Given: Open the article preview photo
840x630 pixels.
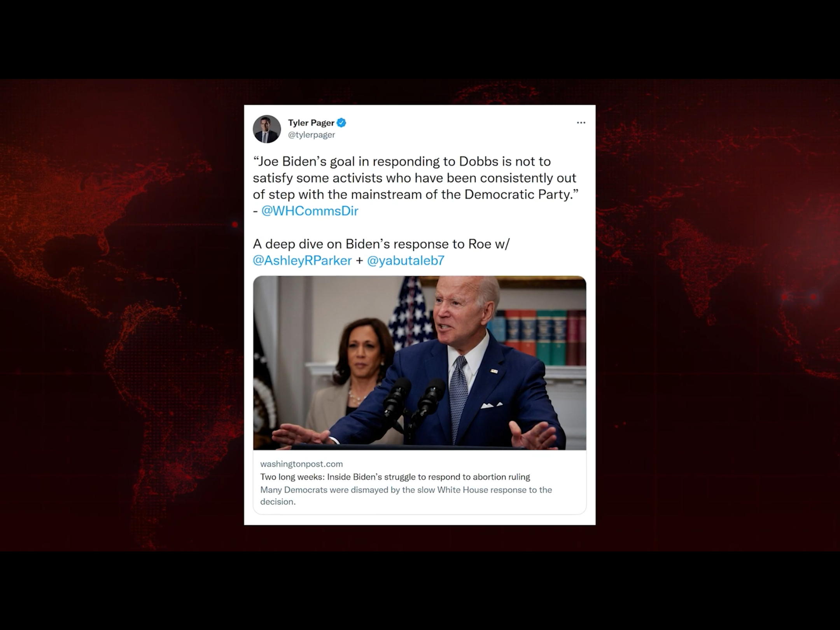Looking at the screenshot, I should pos(420,363).
